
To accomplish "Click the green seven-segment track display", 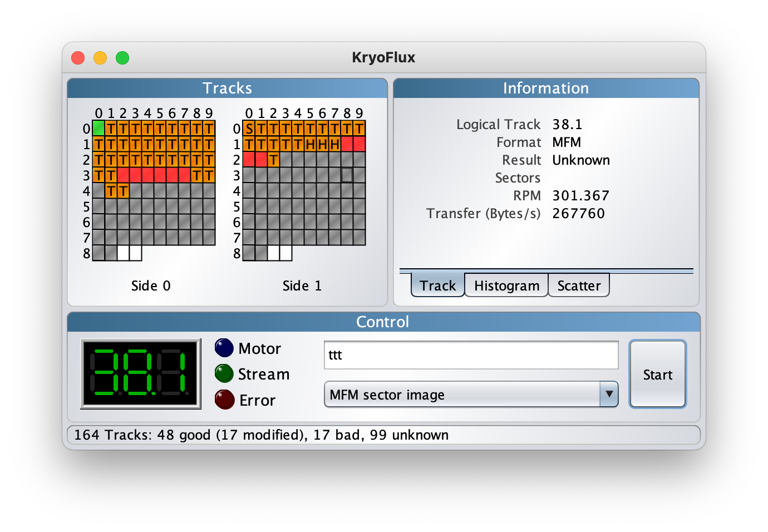I will [x=141, y=374].
